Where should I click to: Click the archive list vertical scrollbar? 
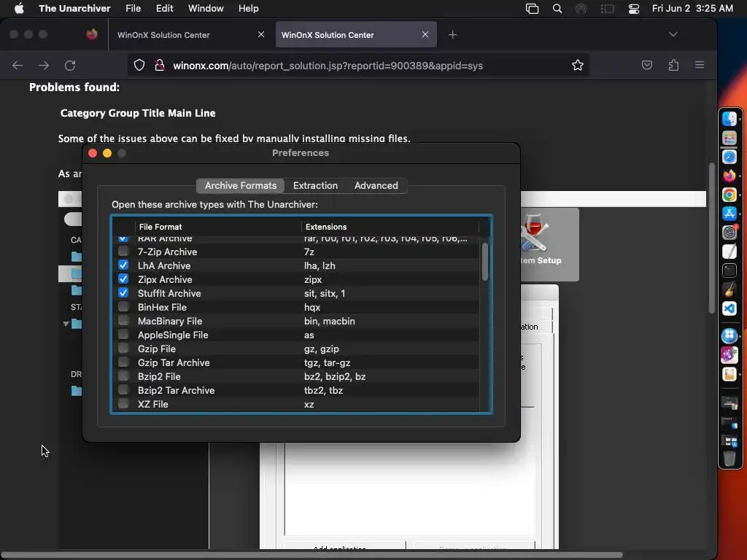[x=485, y=262]
